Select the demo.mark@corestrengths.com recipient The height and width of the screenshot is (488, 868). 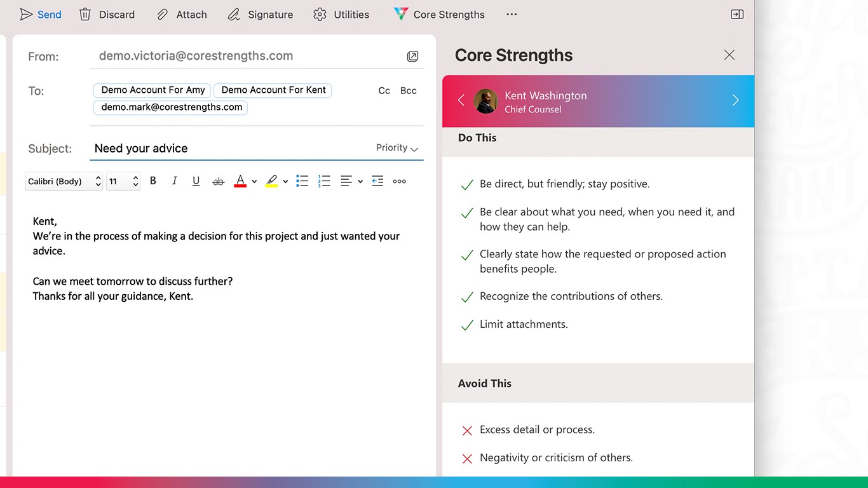[171, 107]
